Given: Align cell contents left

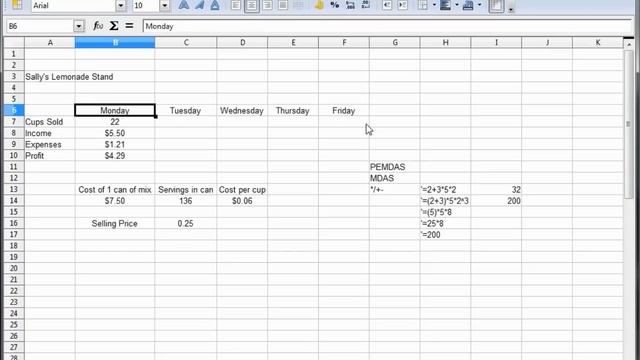Looking at the screenshot, I should (236, 5).
